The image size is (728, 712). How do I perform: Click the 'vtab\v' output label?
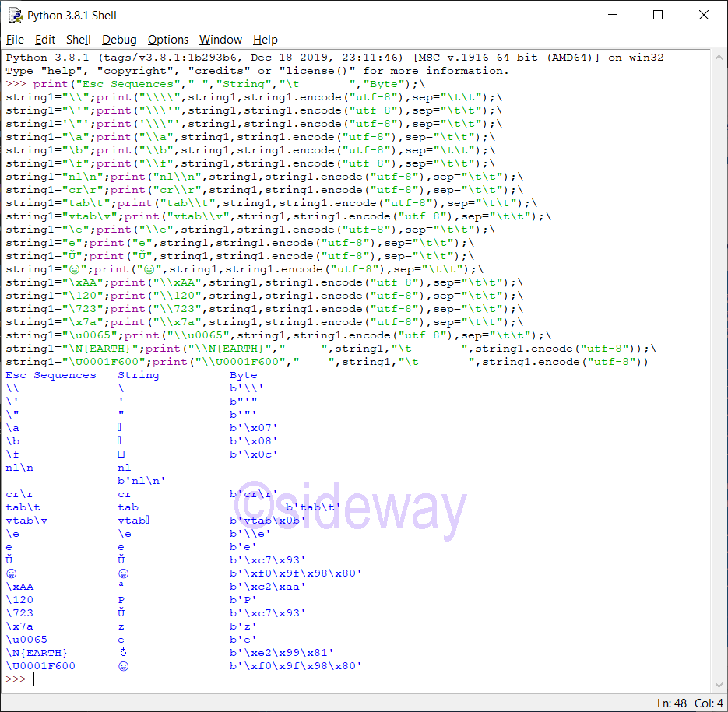click(x=26, y=521)
